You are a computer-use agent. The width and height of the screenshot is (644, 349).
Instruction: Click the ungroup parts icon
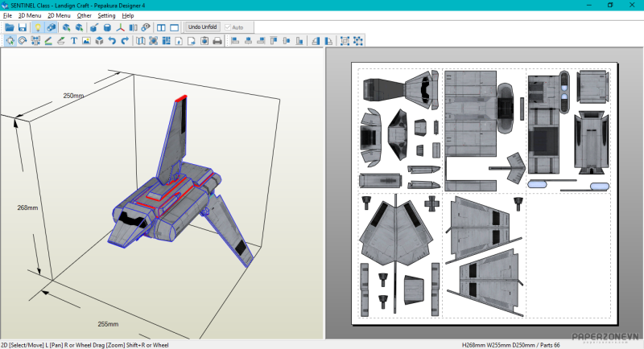[358, 40]
